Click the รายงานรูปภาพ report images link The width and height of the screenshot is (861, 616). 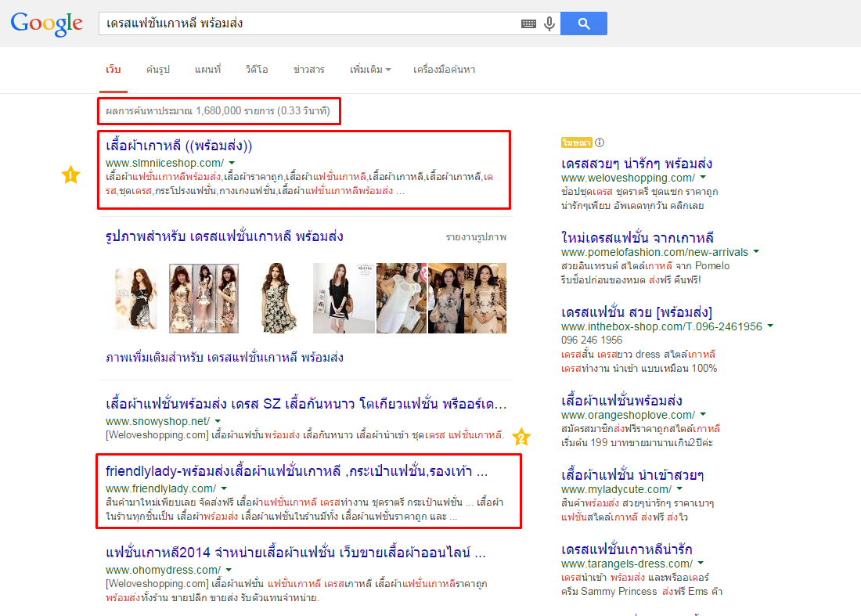click(476, 237)
